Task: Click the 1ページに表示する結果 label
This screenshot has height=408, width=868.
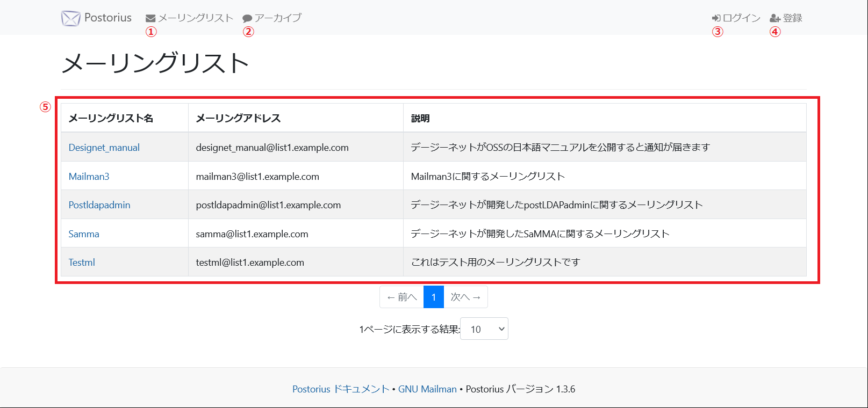Action: click(410, 330)
